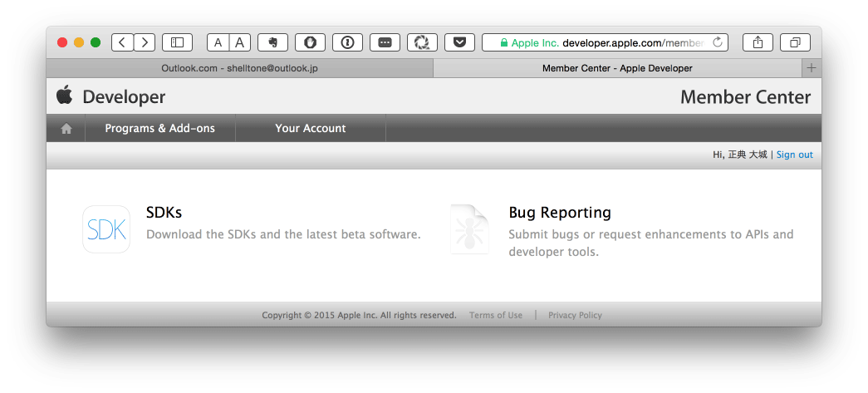This screenshot has width=868, height=393.
Task: Focus the developer.apple.com address field
Action: (605, 42)
